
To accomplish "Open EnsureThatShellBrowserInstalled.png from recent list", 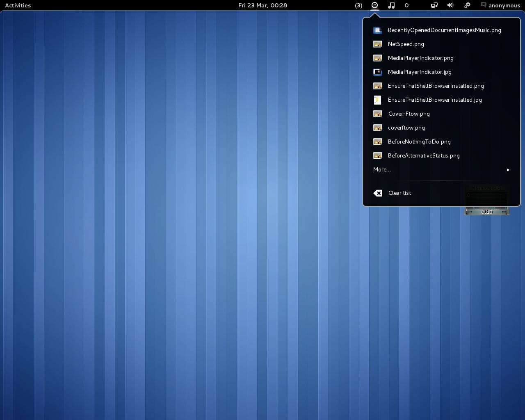I will [441, 86].
